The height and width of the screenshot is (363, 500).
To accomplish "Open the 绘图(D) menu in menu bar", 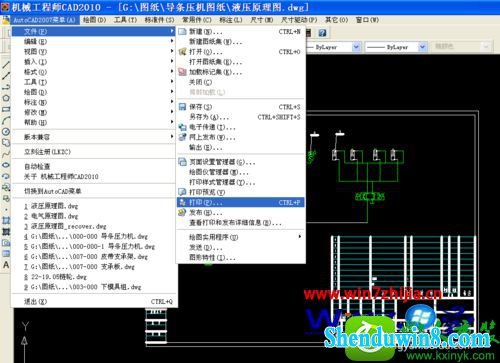I will click(x=94, y=20).
